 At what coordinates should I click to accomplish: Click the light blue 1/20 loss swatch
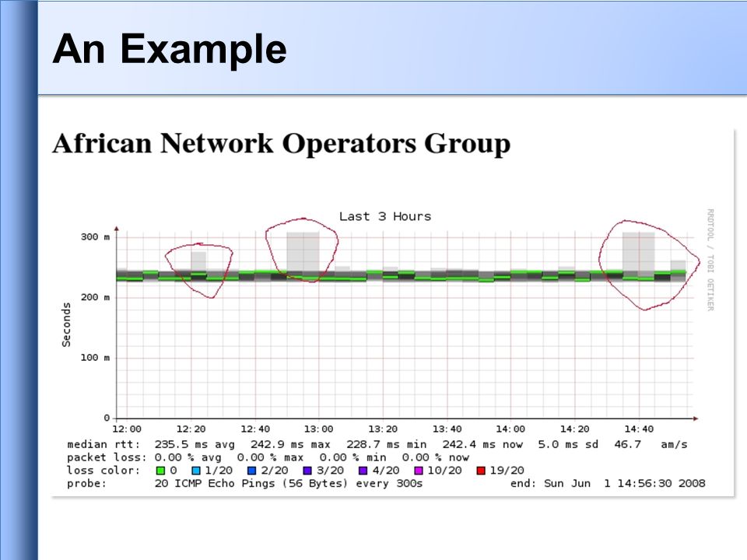point(196,471)
